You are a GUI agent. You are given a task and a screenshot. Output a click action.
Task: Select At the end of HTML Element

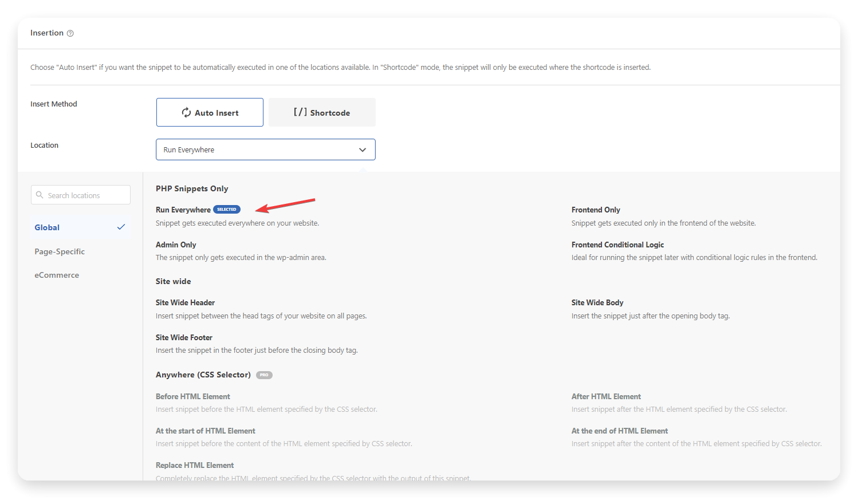pyautogui.click(x=620, y=431)
